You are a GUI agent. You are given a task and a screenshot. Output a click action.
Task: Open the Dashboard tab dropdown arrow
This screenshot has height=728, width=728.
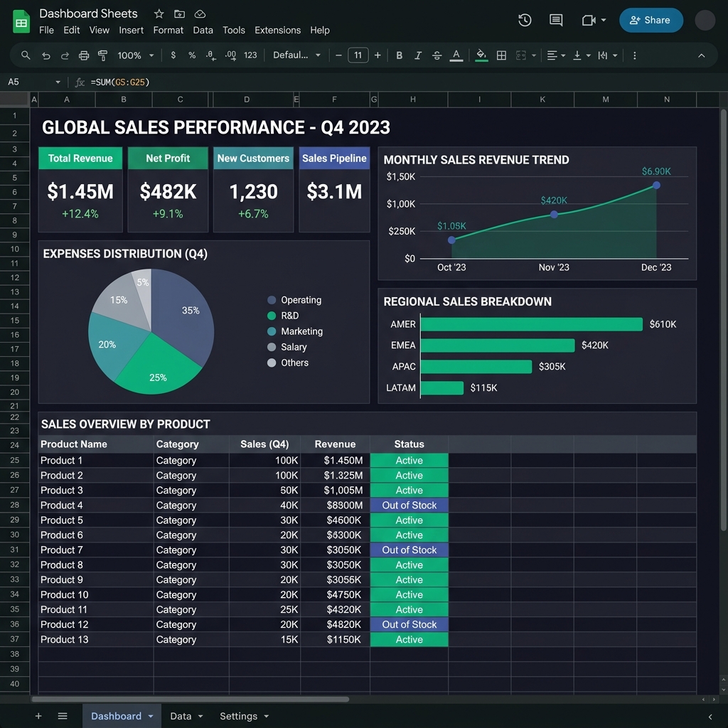point(151,717)
